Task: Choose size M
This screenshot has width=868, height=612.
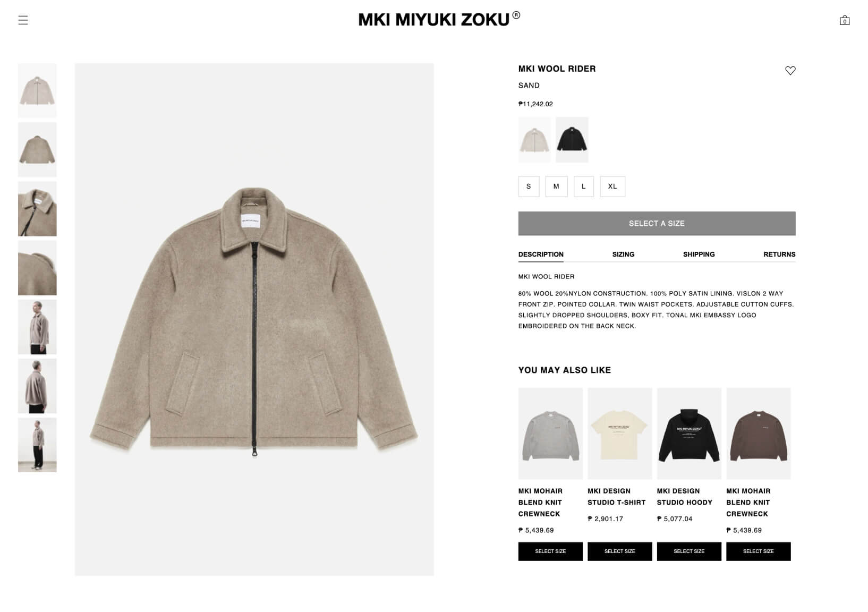Action: click(556, 186)
